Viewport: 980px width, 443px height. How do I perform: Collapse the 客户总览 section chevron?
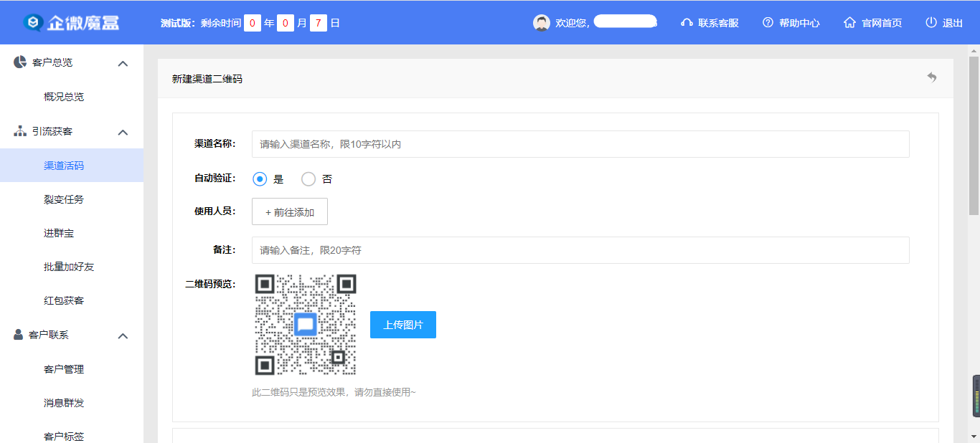point(123,63)
